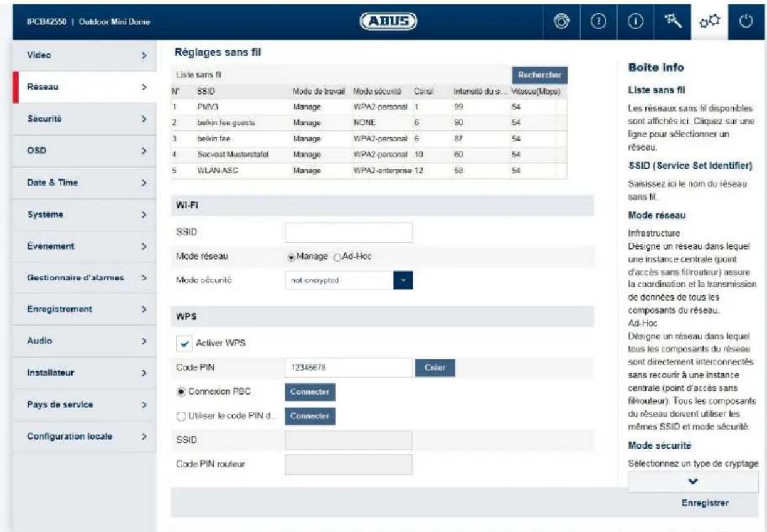Click the Mode sécurité column header
Screen dimensions: 767x532
pyautogui.click(x=377, y=92)
